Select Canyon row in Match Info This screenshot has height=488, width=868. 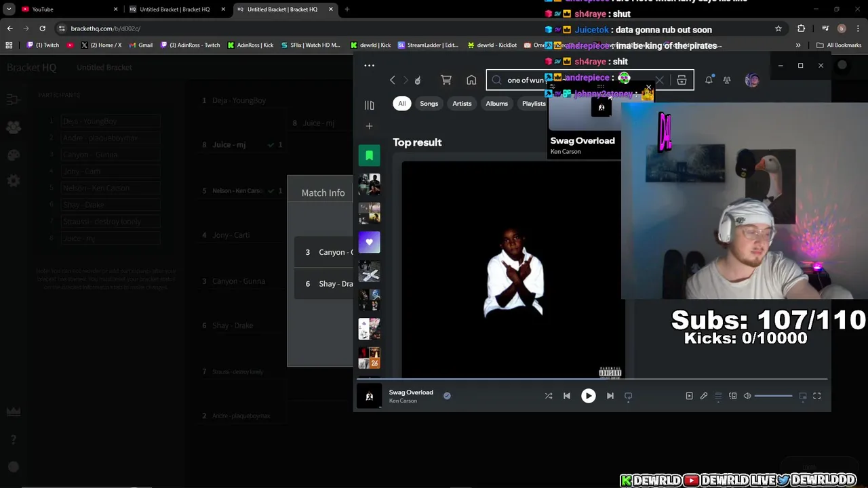[324, 252]
